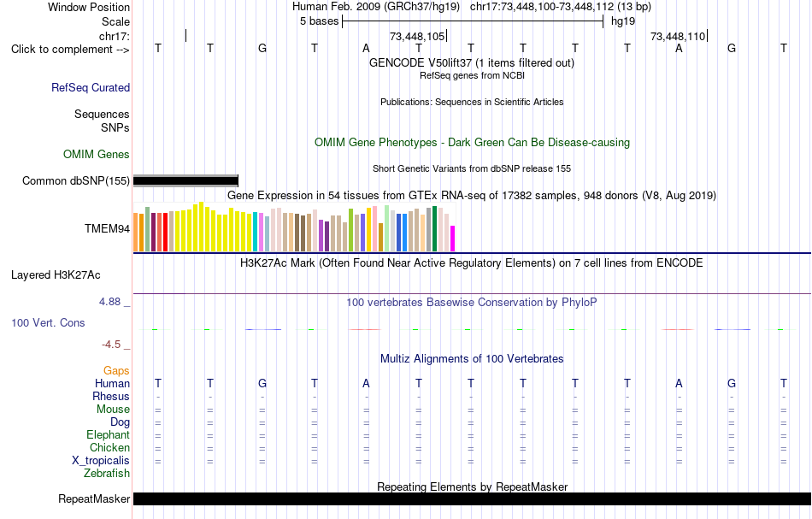812x519 pixels.
Task: Click the orange 'Gaps' label
Action: point(116,370)
